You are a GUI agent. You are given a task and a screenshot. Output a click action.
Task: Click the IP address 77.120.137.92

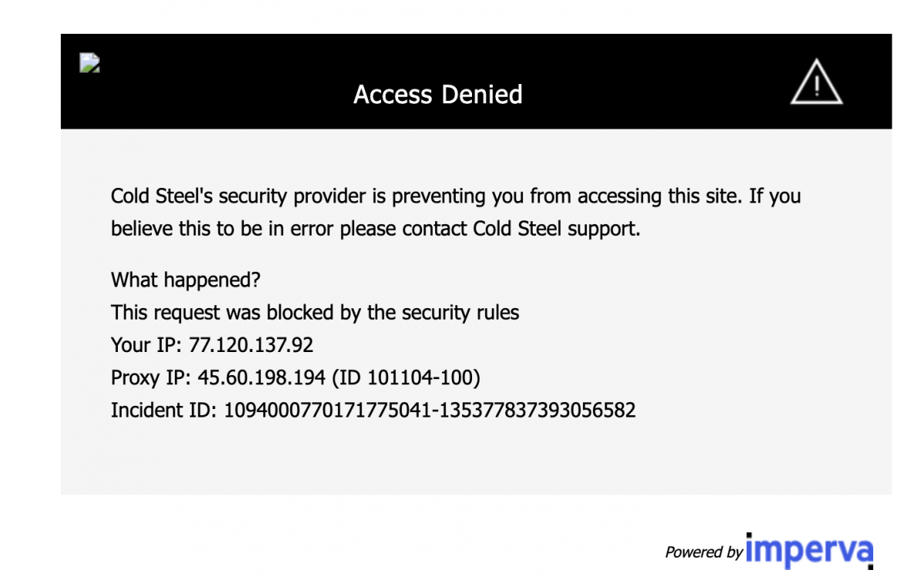click(251, 344)
